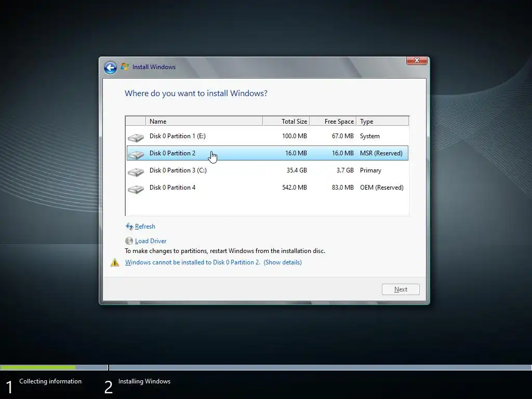This screenshot has width=532, height=399.
Task: Select Disk 0 Partition 4 row
Action: click(x=268, y=187)
